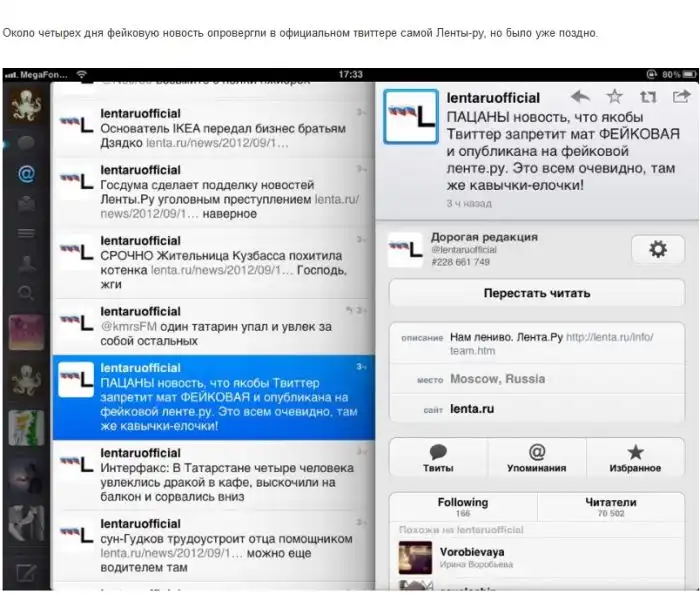Favorite the tweet with star icon

coord(614,97)
